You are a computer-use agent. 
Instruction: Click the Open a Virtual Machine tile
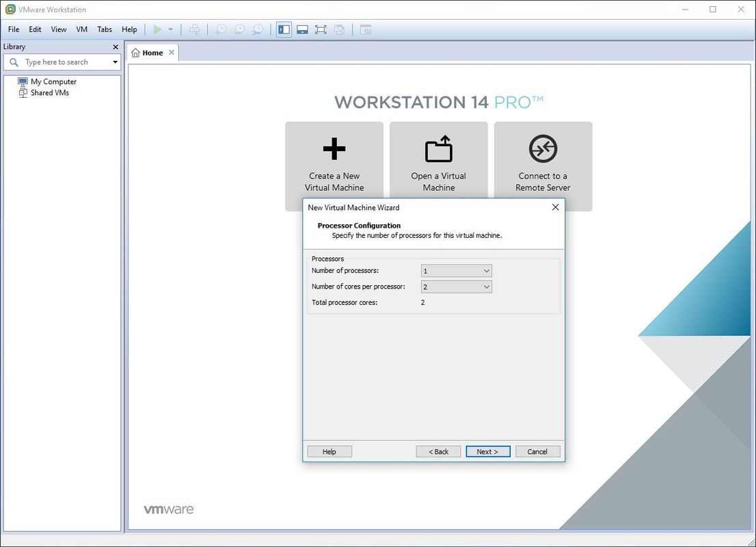pyautogui.click(x=438, y=161)
